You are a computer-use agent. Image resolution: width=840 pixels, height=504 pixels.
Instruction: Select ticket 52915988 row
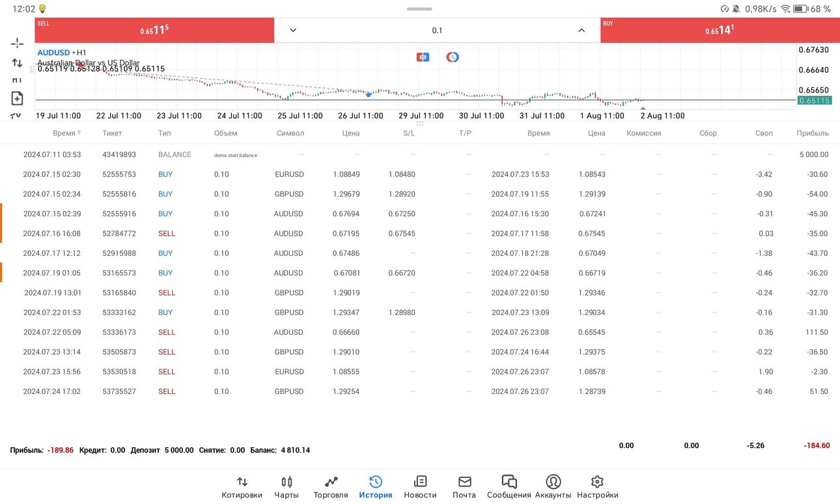(x=420, y=253)
